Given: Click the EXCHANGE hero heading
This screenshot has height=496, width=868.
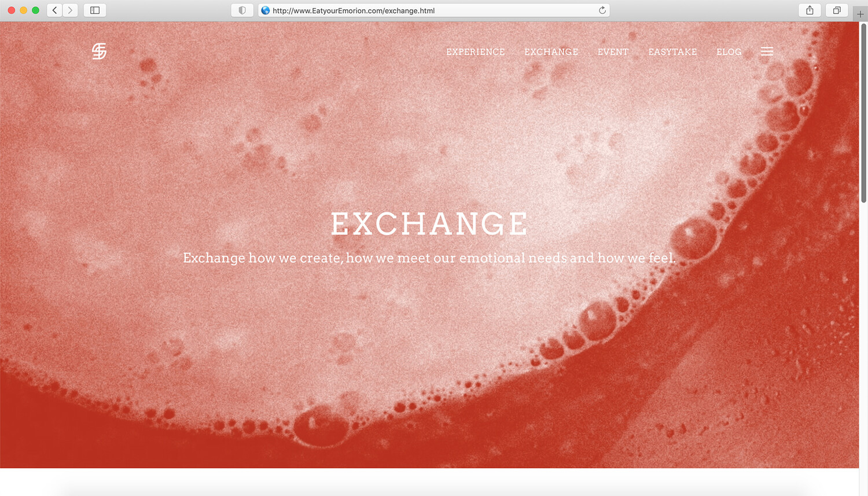Looking at the screenshot, I should click(x=429, y=224).
